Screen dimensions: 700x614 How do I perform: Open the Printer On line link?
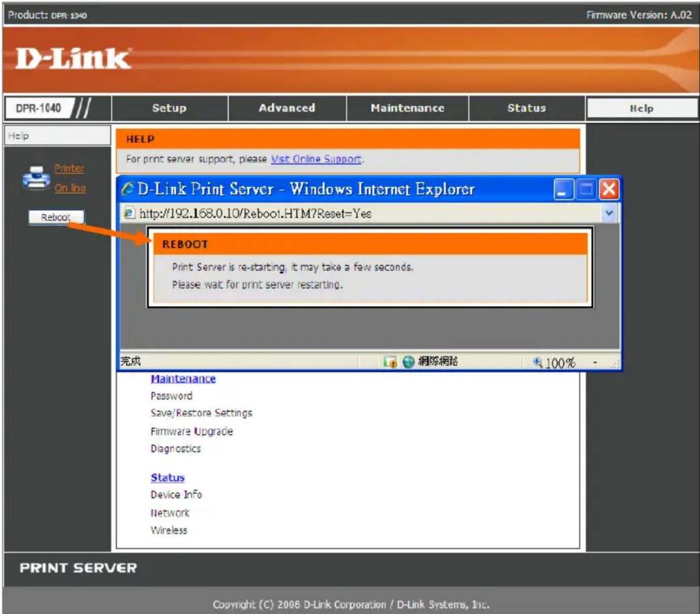[70, 178]
